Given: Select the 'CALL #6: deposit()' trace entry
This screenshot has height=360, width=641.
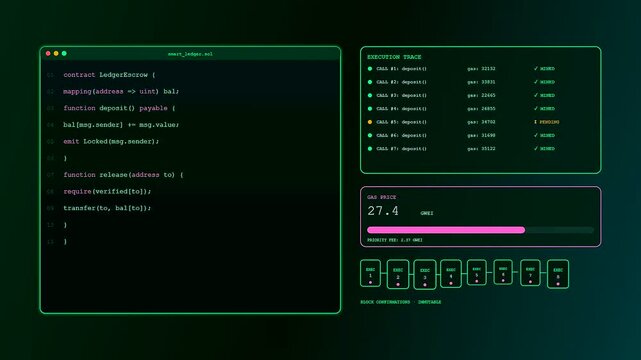Looking at the screenshot, I should (x=401, y=135).
